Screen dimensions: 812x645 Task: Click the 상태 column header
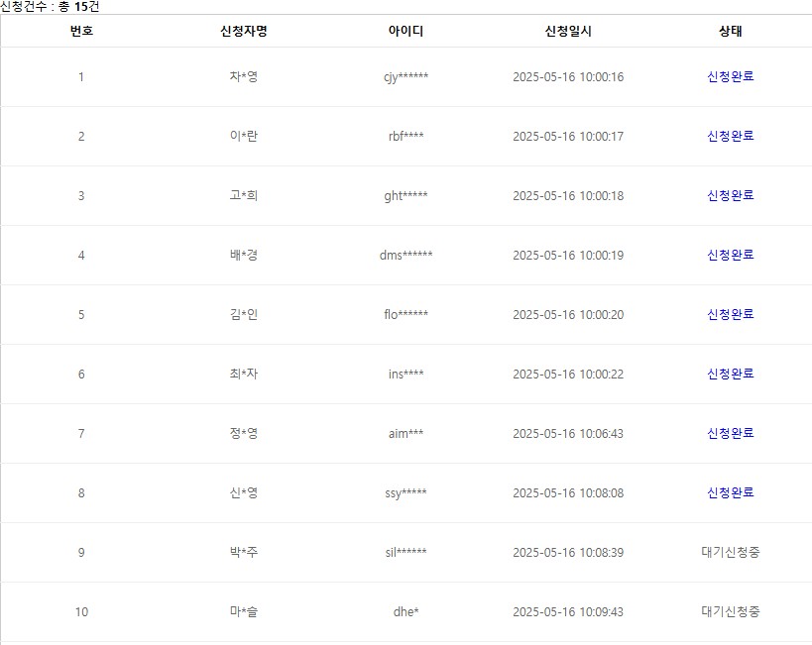tap(730, 31)
